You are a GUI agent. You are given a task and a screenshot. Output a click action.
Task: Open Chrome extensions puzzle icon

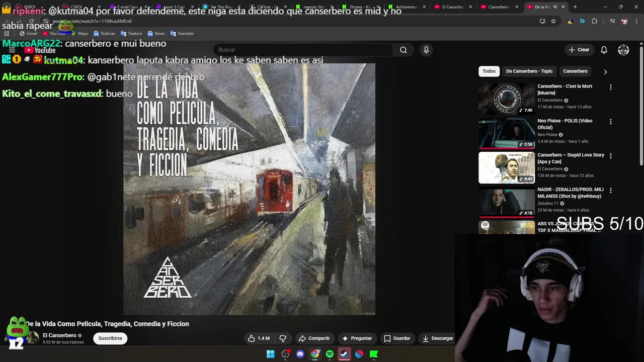coord(594,21)
